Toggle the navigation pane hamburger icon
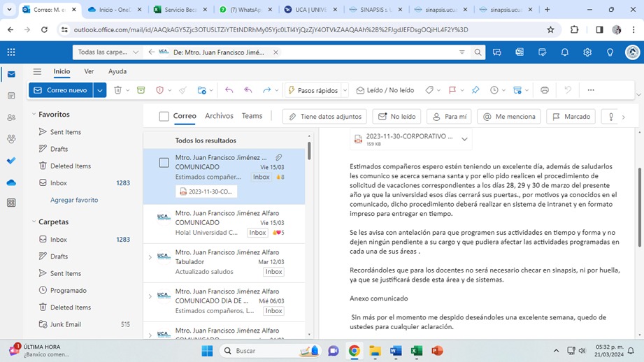The height and width of the screenshot is (362, 644). 37,71
